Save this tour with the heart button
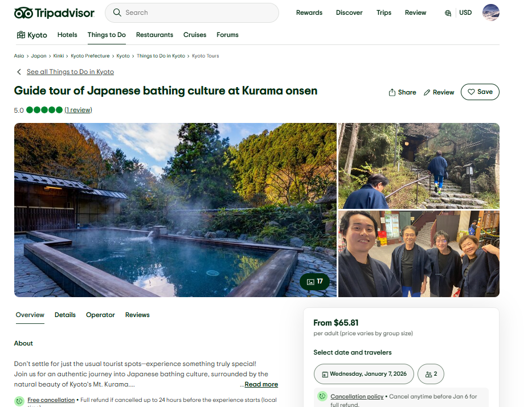Screen dimensions: 532x407 click(x=480, y=92)
